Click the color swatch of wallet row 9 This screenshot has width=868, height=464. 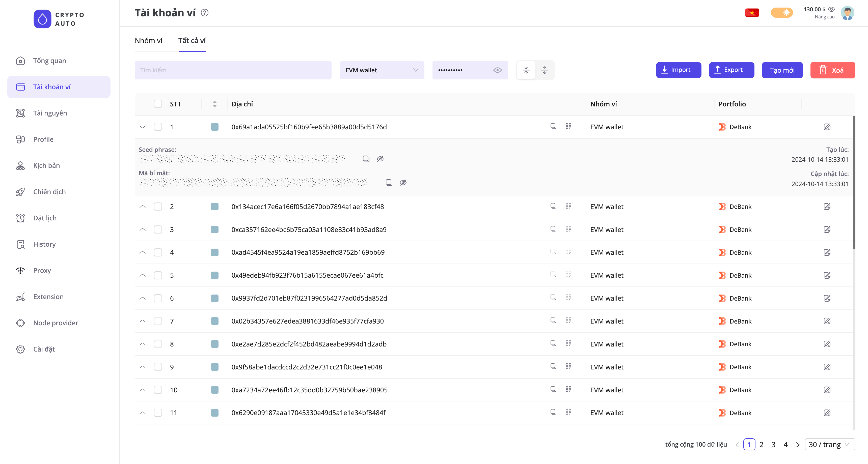pos(214,367)
